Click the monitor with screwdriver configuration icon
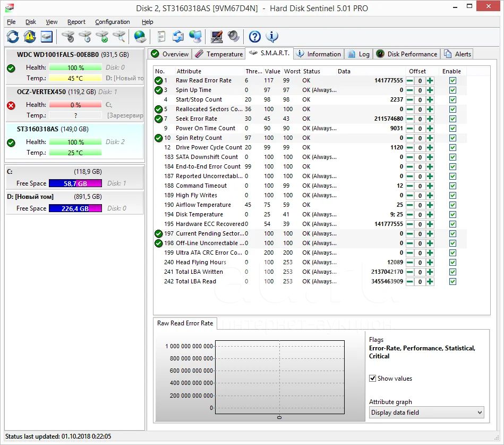The image size is (504, 445). pyautogui.click(x=216, y=36)
